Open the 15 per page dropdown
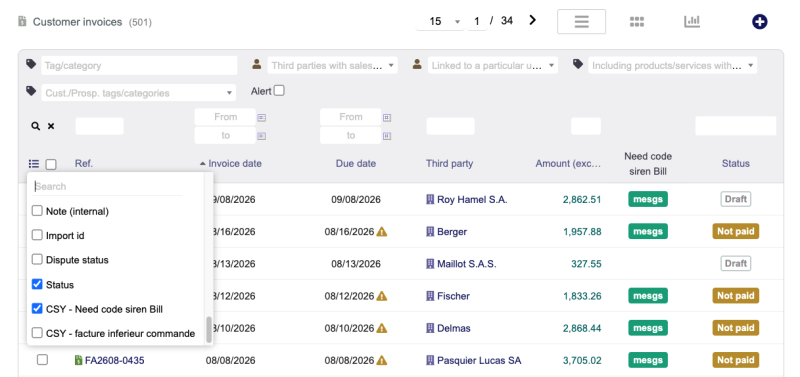This screenshot has height=377, width=800. point(440,21)
